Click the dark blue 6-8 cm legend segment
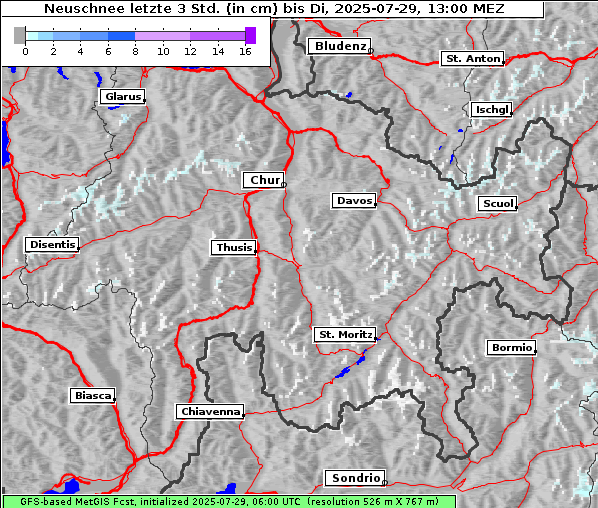598x508 pixels. click(x=121, y=36)
